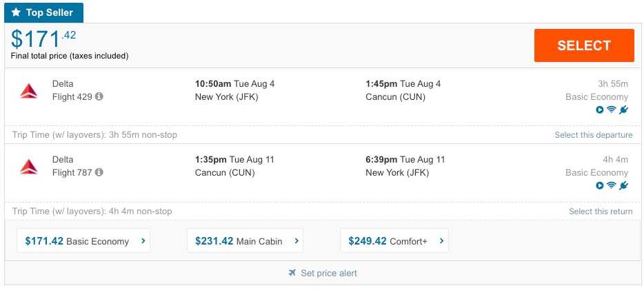Click the Select this return link
644x290 pixels.
tap(601, 211)
